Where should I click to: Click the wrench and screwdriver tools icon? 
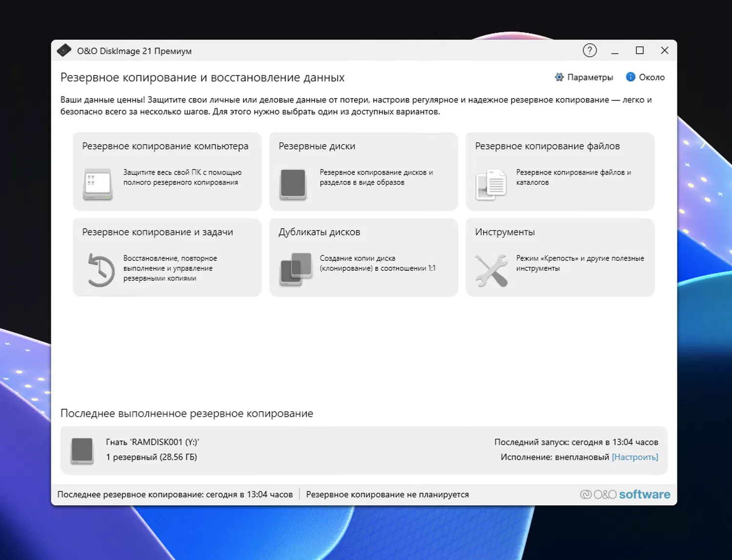(492, 270)
